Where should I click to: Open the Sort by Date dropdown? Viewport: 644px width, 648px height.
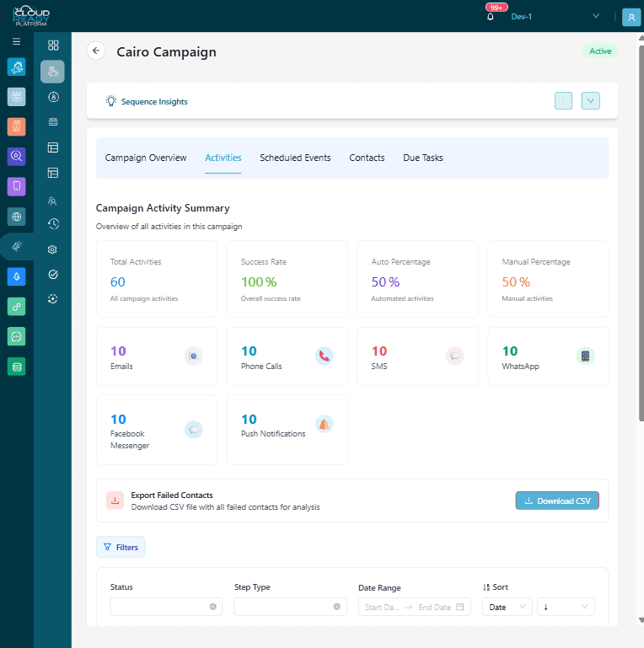point(507,607)
